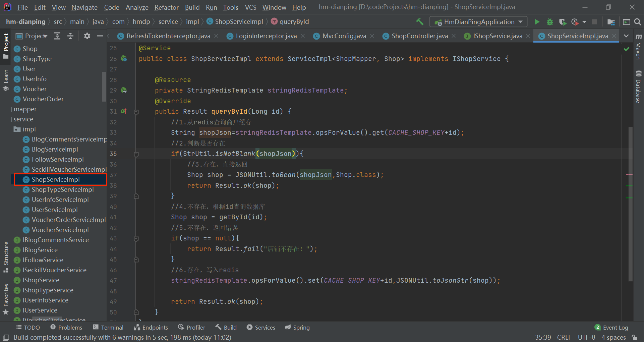Open the Problems tool window

(x=66, y=327)
